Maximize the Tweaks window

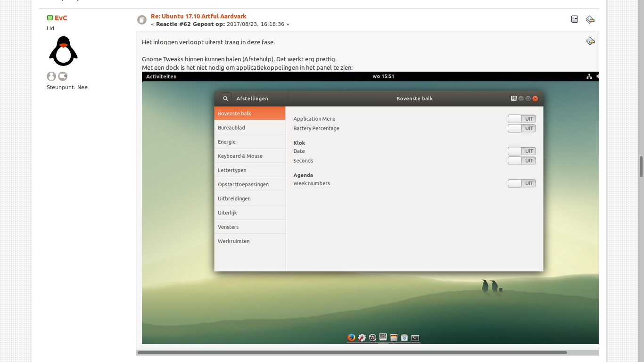[x=528, y=99]
